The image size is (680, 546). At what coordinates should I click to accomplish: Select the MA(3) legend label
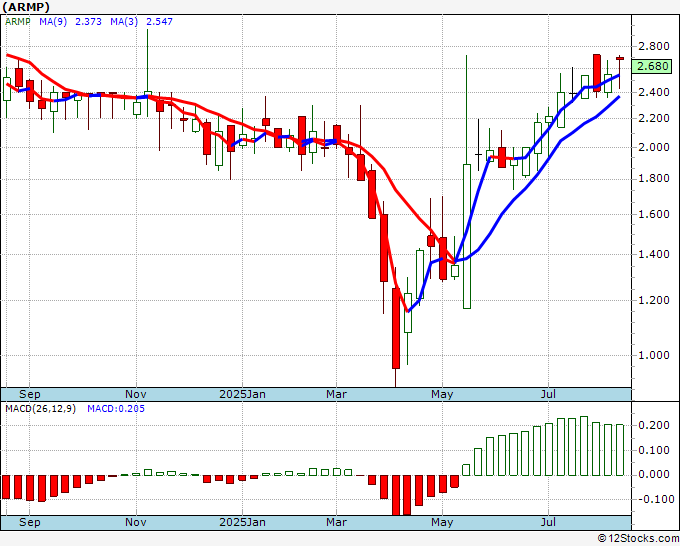124,22
